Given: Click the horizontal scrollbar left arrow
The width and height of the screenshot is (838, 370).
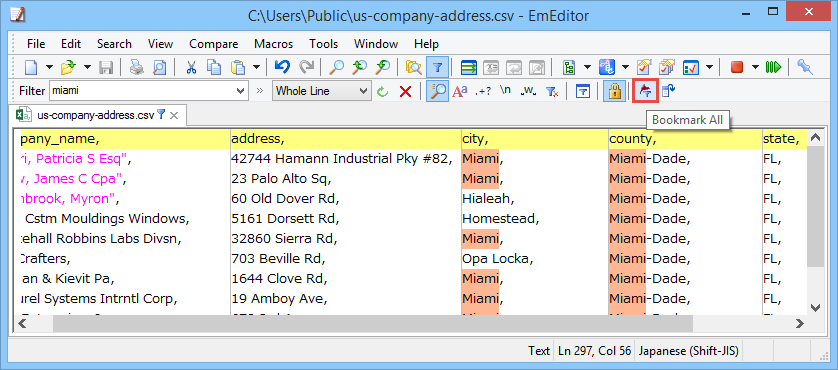Looking at the screenshot, I should click(x=22, y=323).
